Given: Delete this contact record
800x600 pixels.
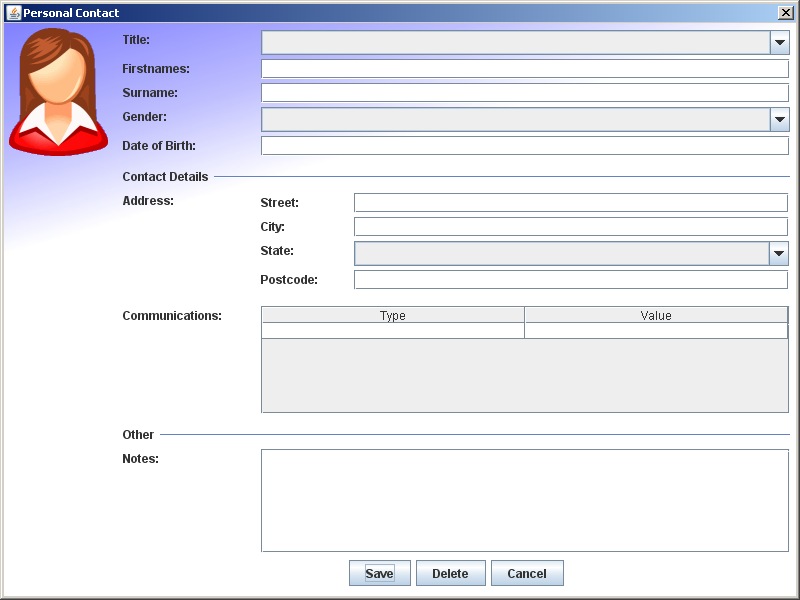Looking at the screenshot, I should 450,573.
